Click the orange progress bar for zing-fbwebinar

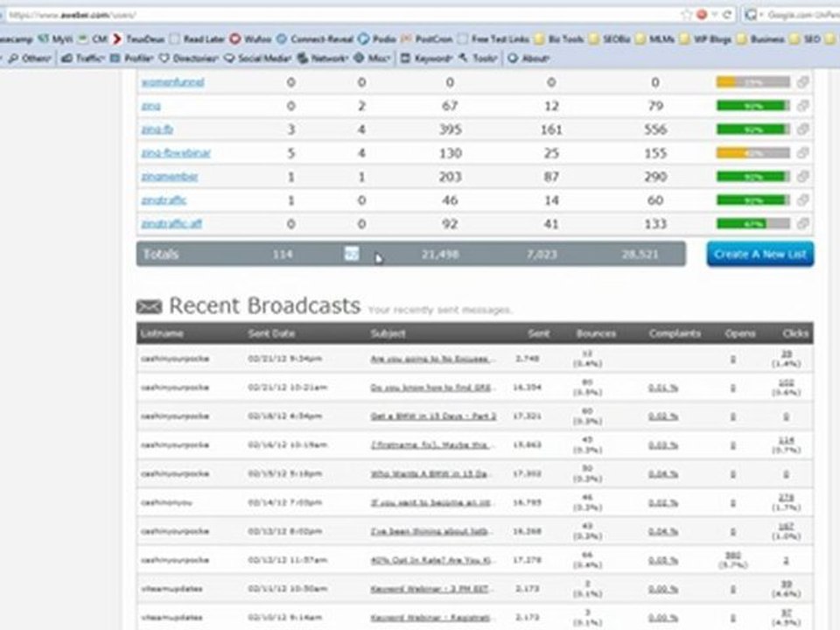pos(752,152)
